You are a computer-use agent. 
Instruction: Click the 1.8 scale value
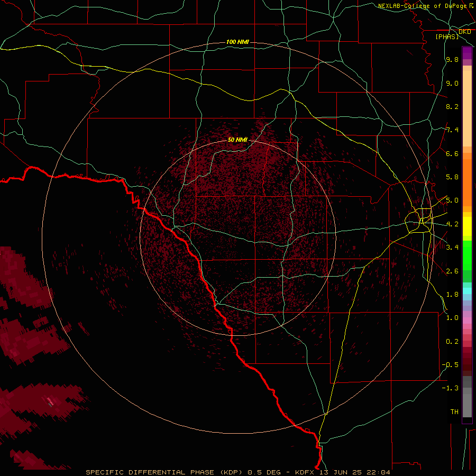pos(452,295)
